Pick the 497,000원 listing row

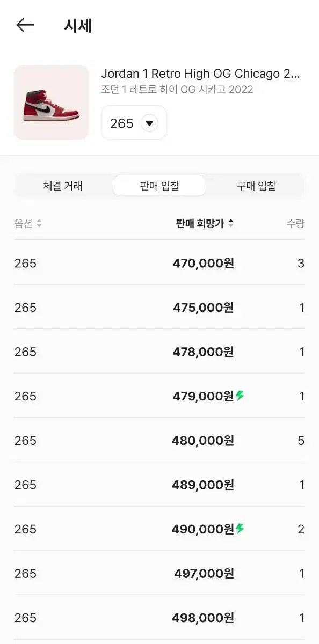click(160, 573)
